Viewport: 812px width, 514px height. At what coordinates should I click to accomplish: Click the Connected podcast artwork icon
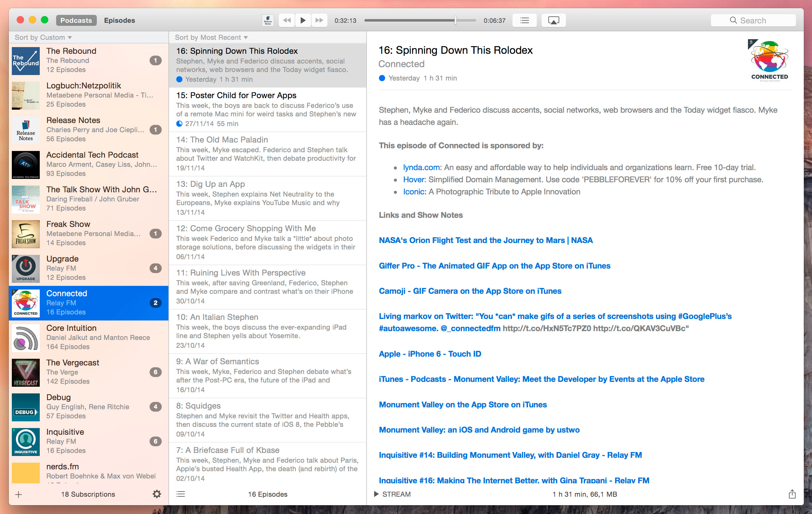(25, 302)
